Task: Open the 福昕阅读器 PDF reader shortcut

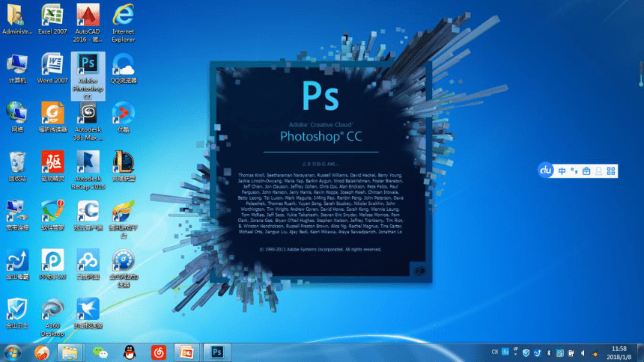Action: pos(52,117)
